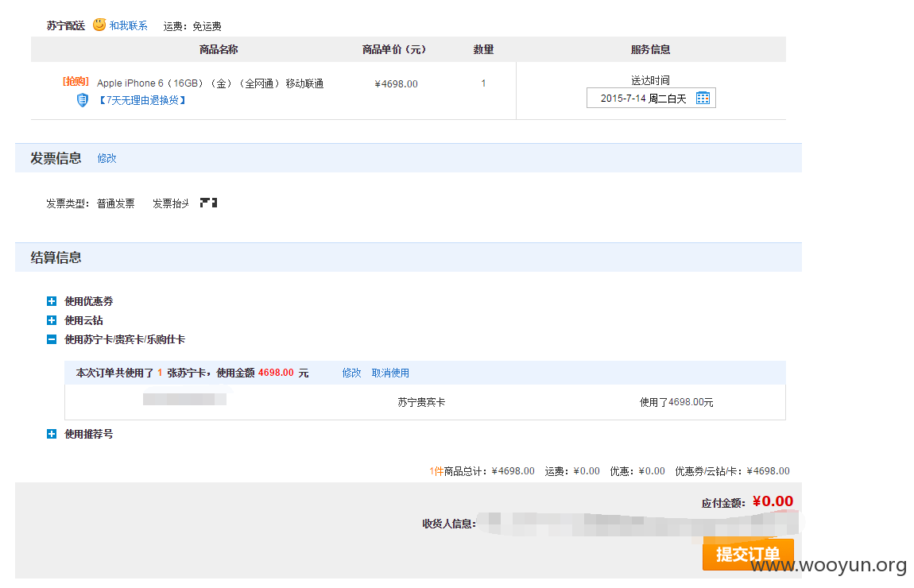
Task: Expand the 使用云钻 section
Action: (x=52, y=320)
